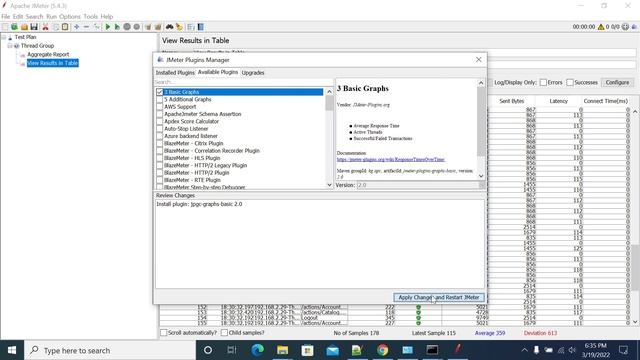Image resolution: width=640 pixels, height=360 pixels.
Task: Open File Explorer from the taskbar
Action: [x=282, y=350]
